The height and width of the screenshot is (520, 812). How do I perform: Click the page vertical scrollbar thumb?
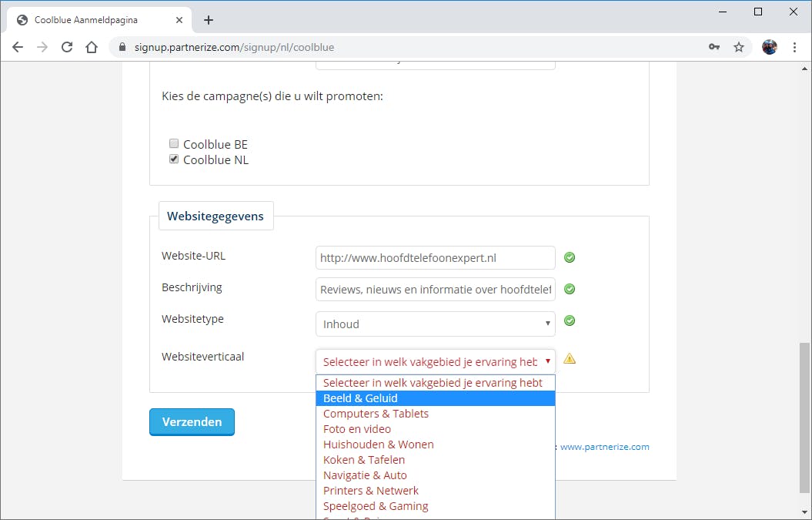[805, 418]
